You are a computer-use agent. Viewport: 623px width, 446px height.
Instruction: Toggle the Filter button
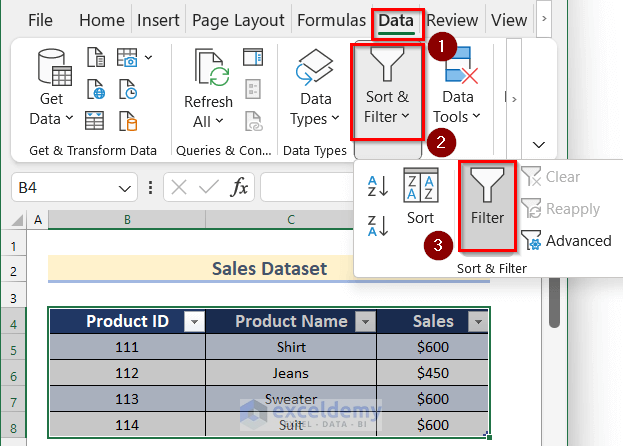click(x=487, y=206)
